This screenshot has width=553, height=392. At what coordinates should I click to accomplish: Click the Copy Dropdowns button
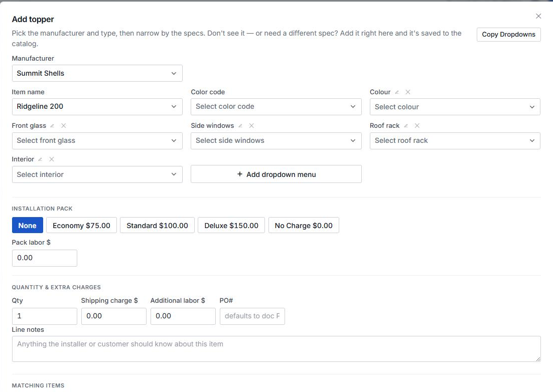click(x=508, y=35)
